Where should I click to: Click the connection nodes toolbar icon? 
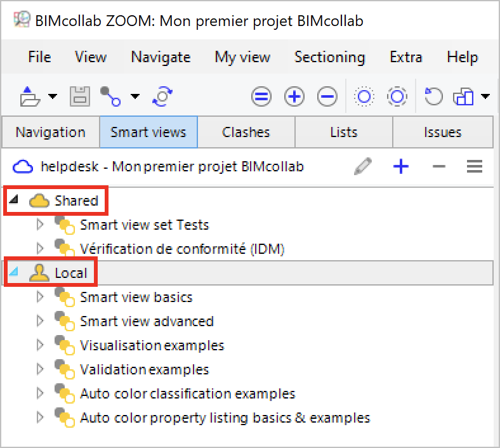click(x=110, y=97)
